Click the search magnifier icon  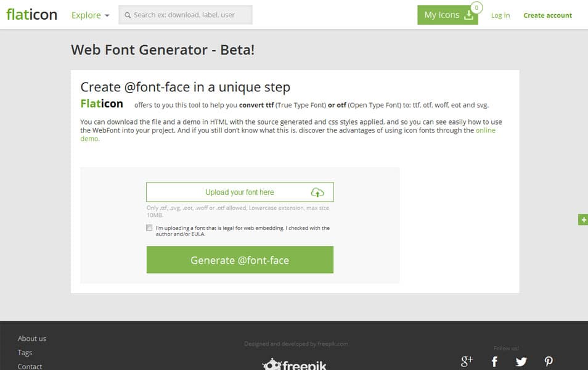click(x=126, y=14)
